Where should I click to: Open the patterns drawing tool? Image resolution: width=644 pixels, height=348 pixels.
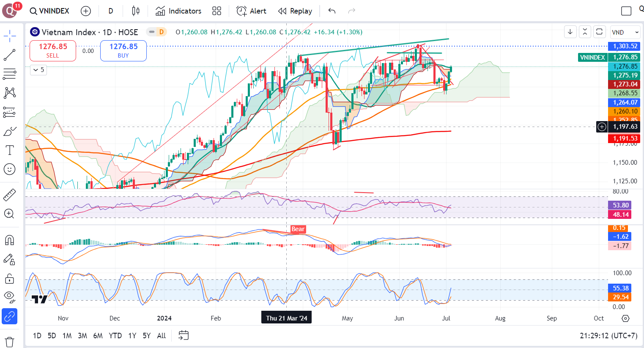[9, 93]
